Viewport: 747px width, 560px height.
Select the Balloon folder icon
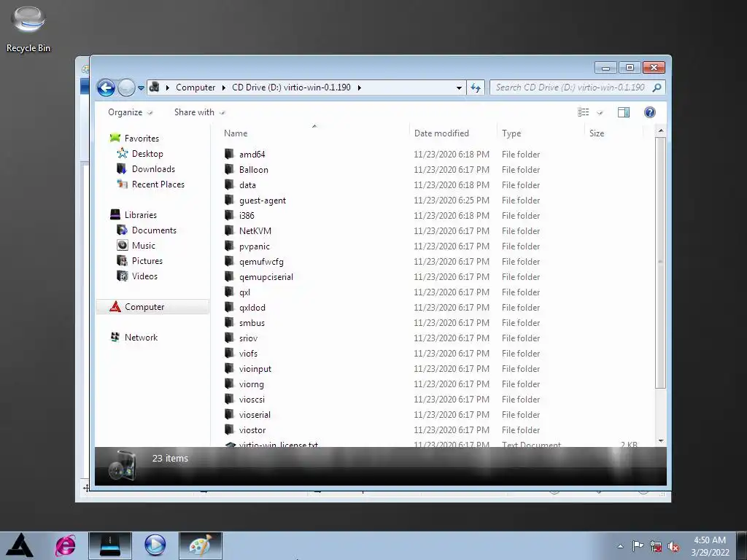230,169
